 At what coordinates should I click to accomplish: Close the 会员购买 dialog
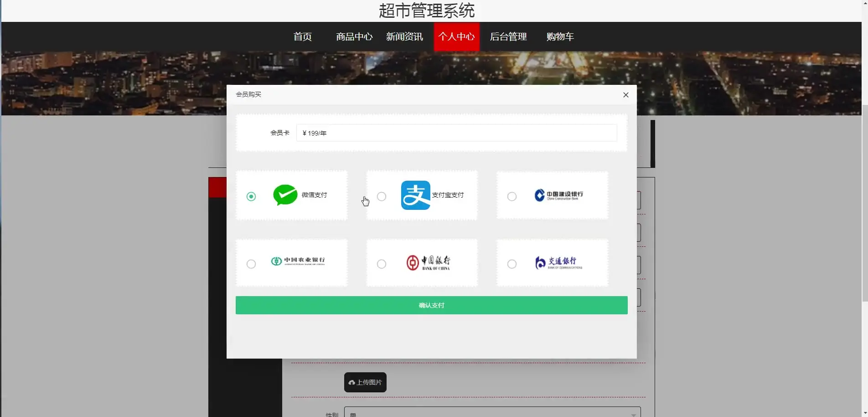tap(625, 95)
